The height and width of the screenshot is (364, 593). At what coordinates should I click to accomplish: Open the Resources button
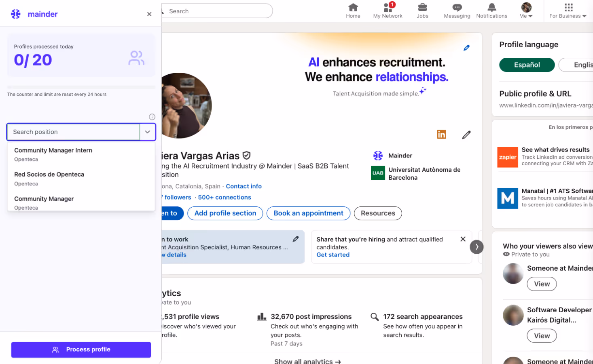point(378,213)
